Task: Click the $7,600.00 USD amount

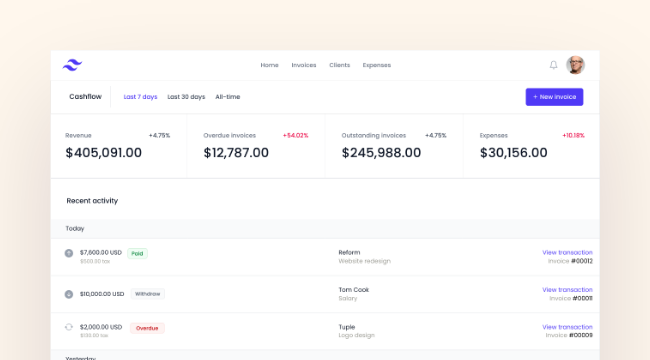Action: click(101, 252)
